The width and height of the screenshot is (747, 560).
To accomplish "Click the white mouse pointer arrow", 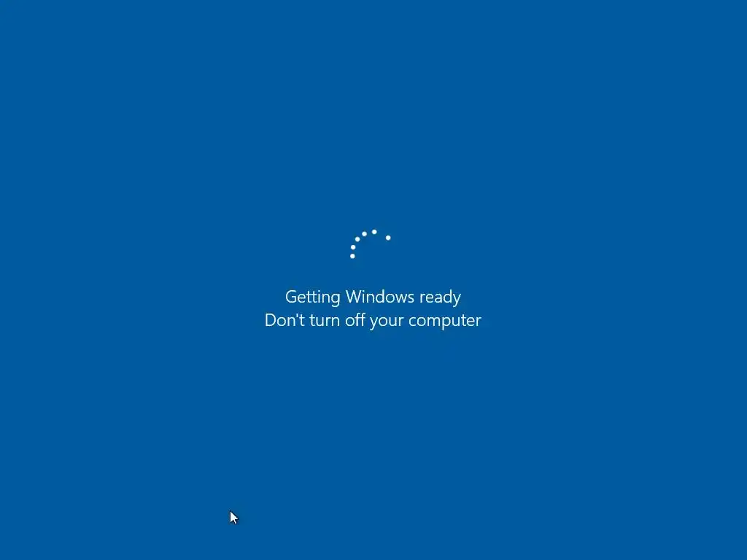I will coord(233,518).
